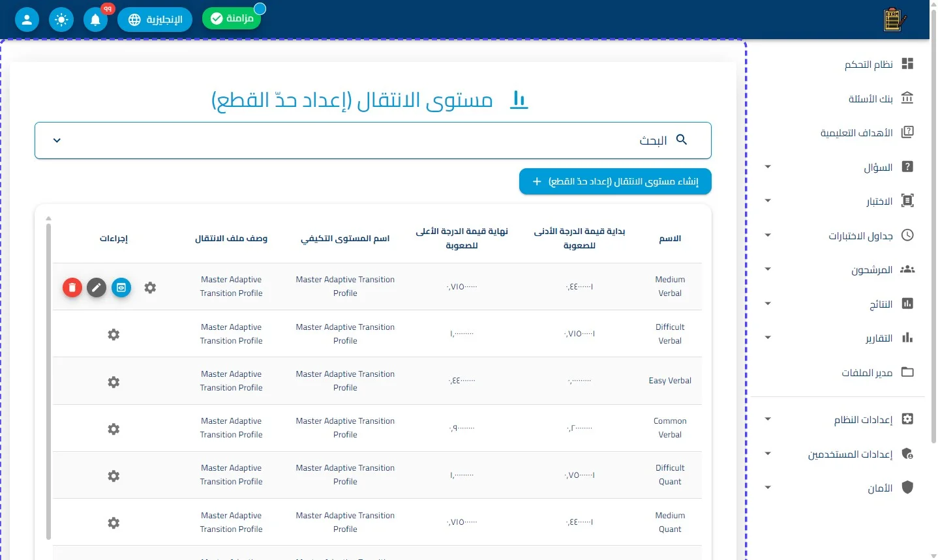
Task: Open the الأهداف التعليمية sidebar icon
Action: point(907,132)
